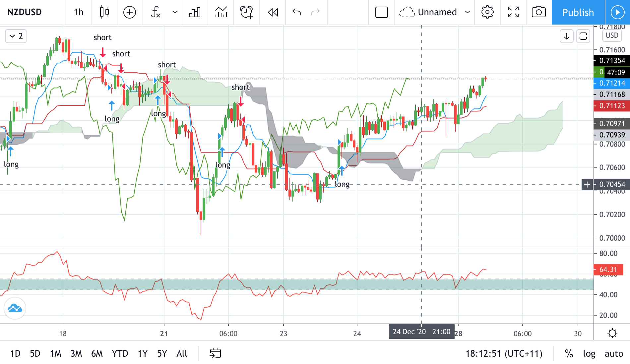
Task: Redo the last chart action
Action: (x=315, y=12)
